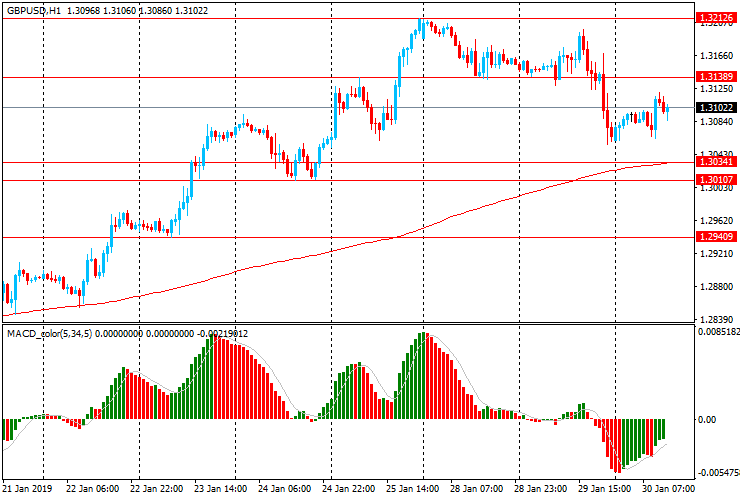Select the 21 Jan 2019 date label
This screenshot has width=740, height=500.
[x=28, y=490]
